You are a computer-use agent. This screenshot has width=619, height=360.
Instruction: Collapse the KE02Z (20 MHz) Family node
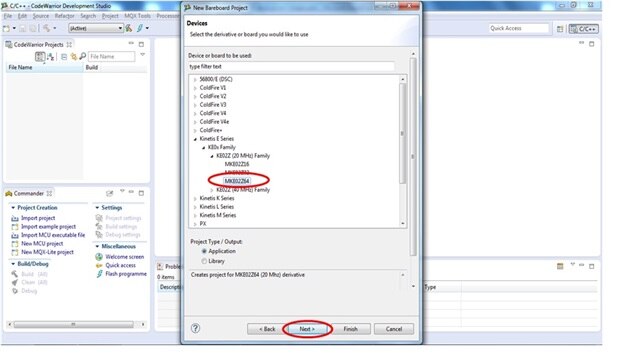coord(212,156)
